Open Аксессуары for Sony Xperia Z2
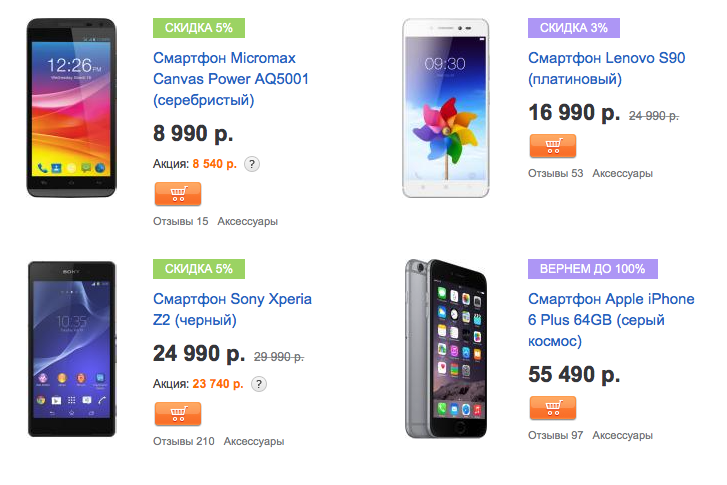 [253, 440]
